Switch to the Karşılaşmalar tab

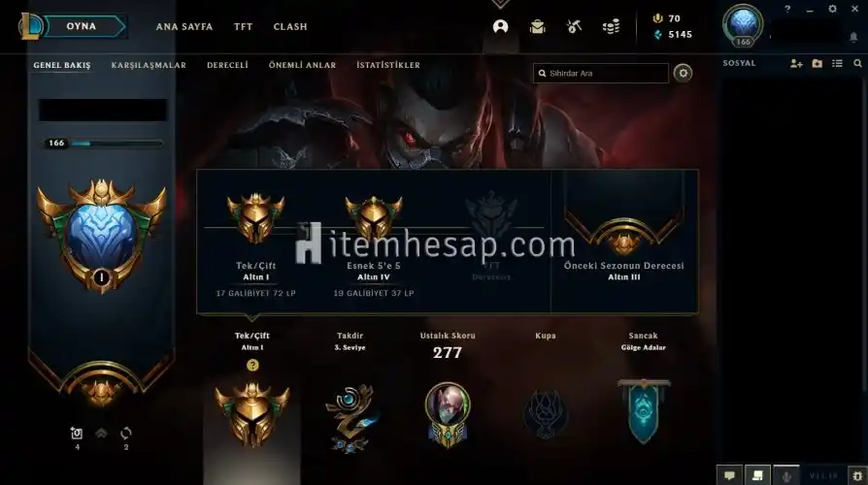click(149, 65)
